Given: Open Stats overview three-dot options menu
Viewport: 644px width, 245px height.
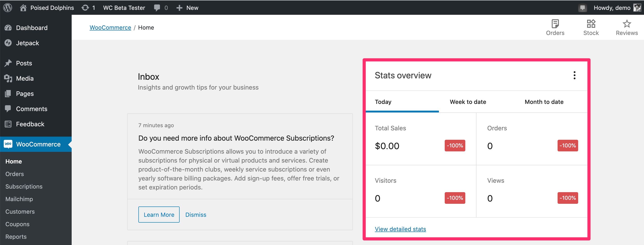Looking at the screenshot, I should click(574, 75).
